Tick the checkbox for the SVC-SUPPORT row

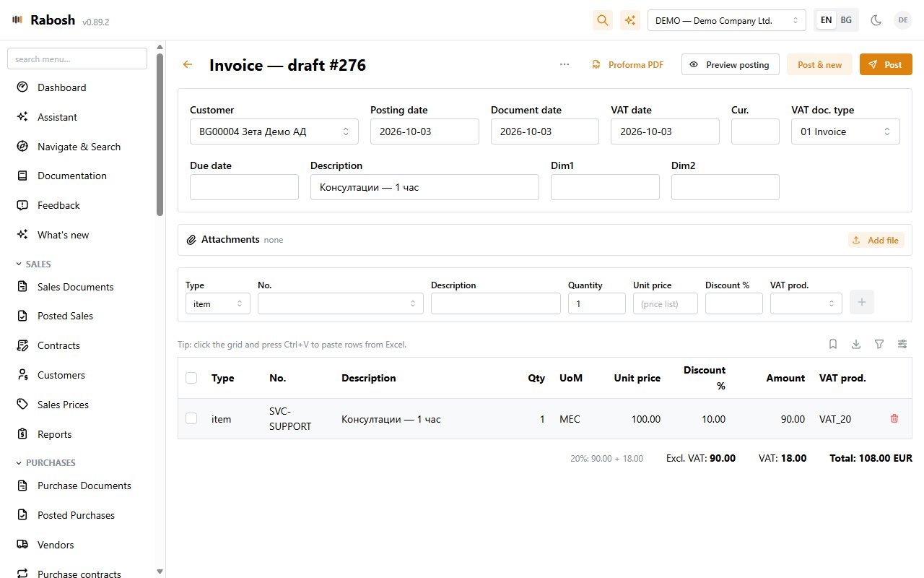pos(191,418)
